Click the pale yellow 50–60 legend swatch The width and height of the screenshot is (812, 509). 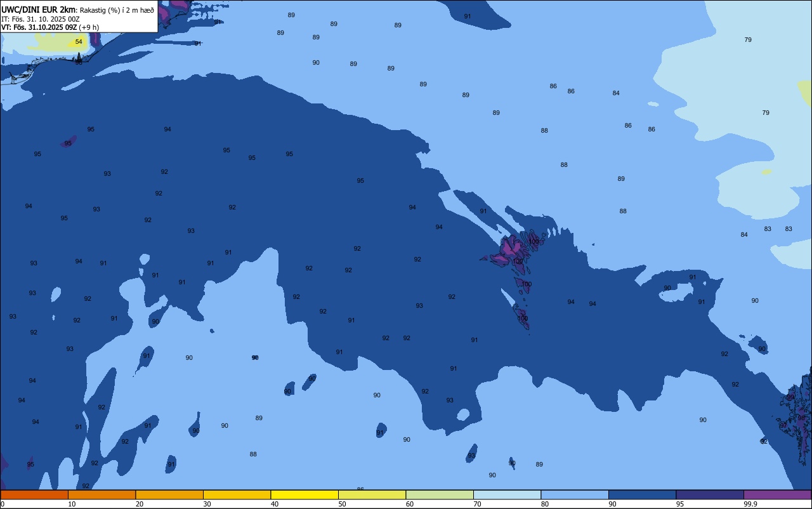pyautogui.click(x=372, y=494)
